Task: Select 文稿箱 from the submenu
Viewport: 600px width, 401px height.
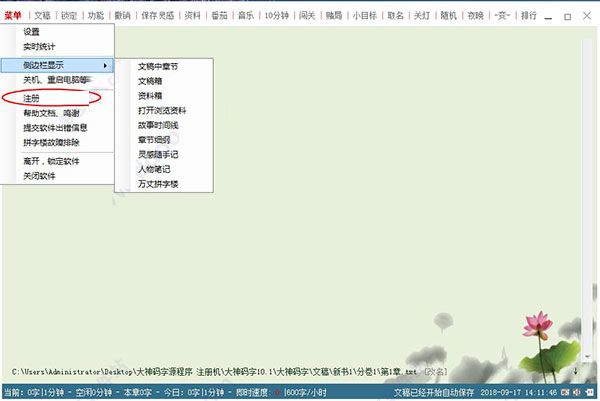Action: [x=150, y=81]
